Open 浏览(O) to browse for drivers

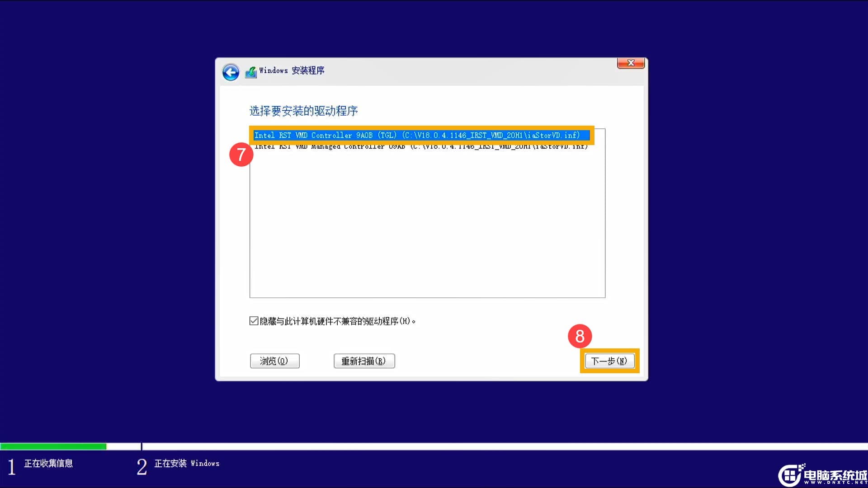pos(274,361)
